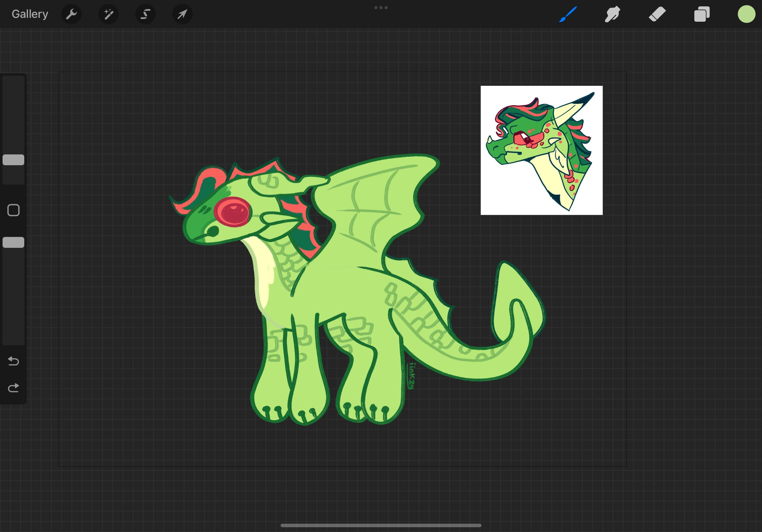The width and height of the screenshot is (762, 532).
Task: Open the color panel via green swatch
Action: tap(746, 14)
